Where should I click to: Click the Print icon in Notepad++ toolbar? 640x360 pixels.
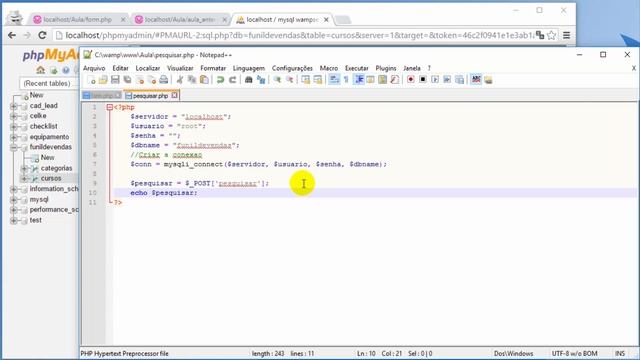[164, 80]
